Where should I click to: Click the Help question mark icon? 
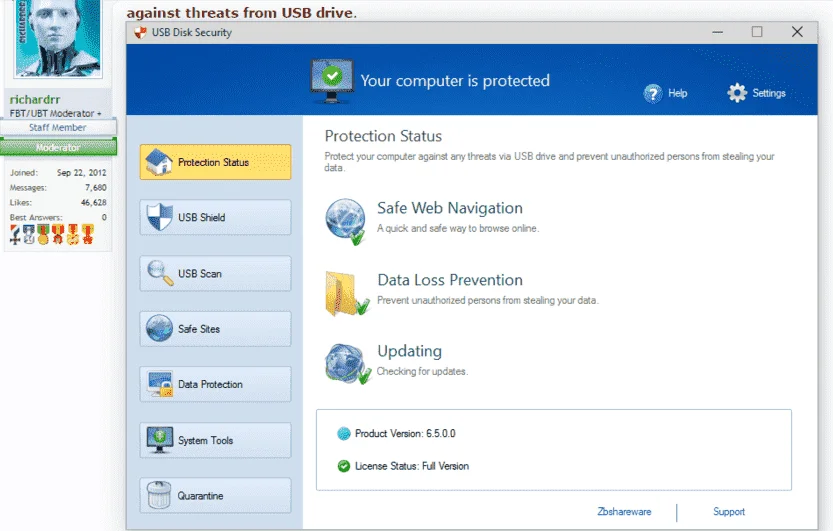[x=653, y=93]
